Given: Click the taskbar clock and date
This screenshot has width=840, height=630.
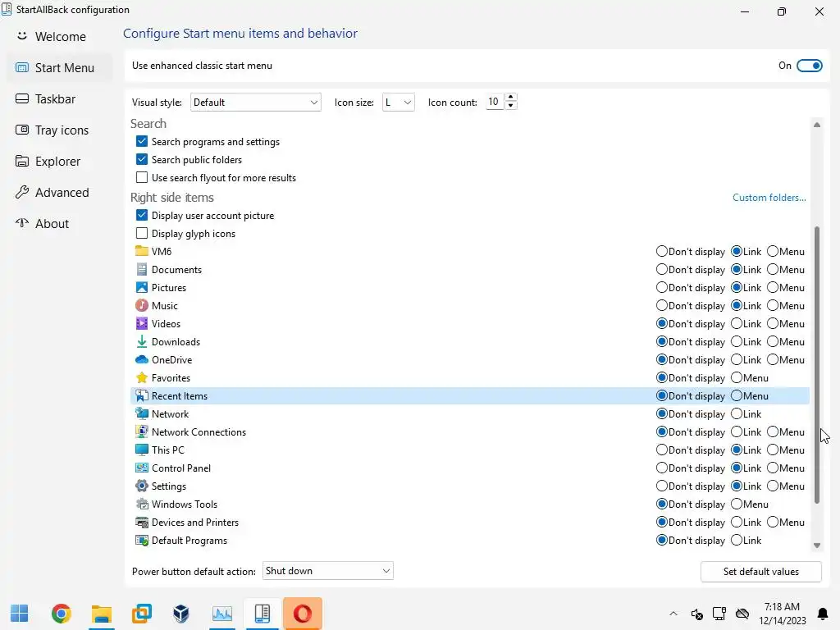Looking at the screenshot, I should coord(782,614).
